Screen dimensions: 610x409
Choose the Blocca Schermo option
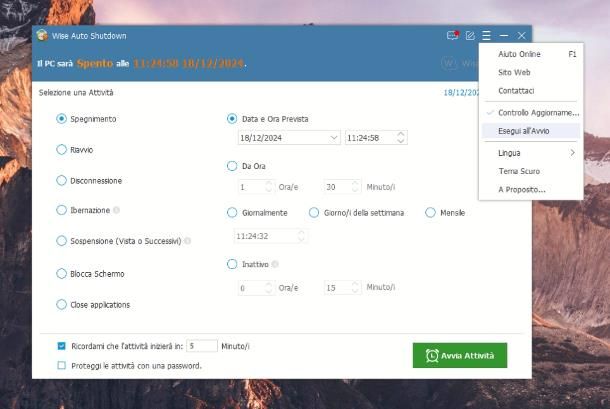click(61, 274)
